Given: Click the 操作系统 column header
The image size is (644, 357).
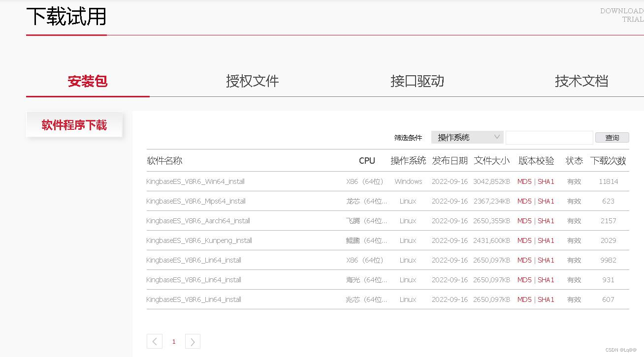Looking at the screenshot, I should [x=408, y=161].
